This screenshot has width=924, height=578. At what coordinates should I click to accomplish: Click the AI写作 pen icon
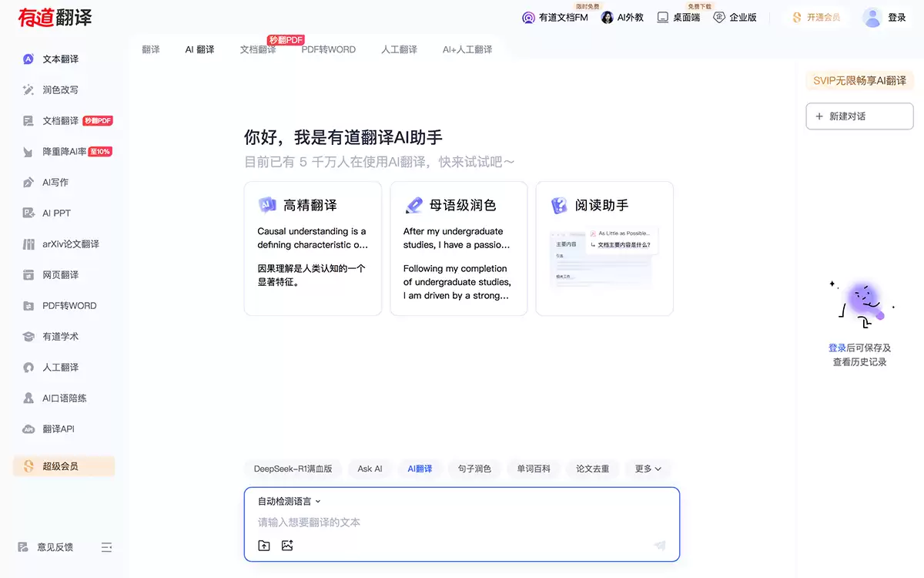(28, 183)
